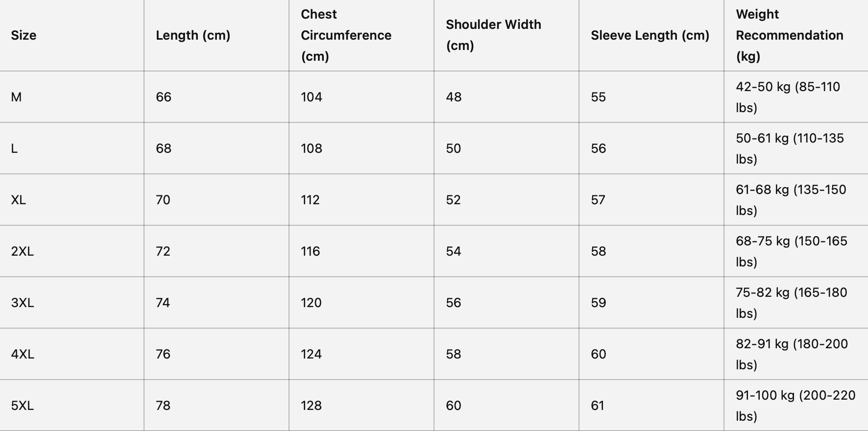Click the Size column header

(24, 35)
